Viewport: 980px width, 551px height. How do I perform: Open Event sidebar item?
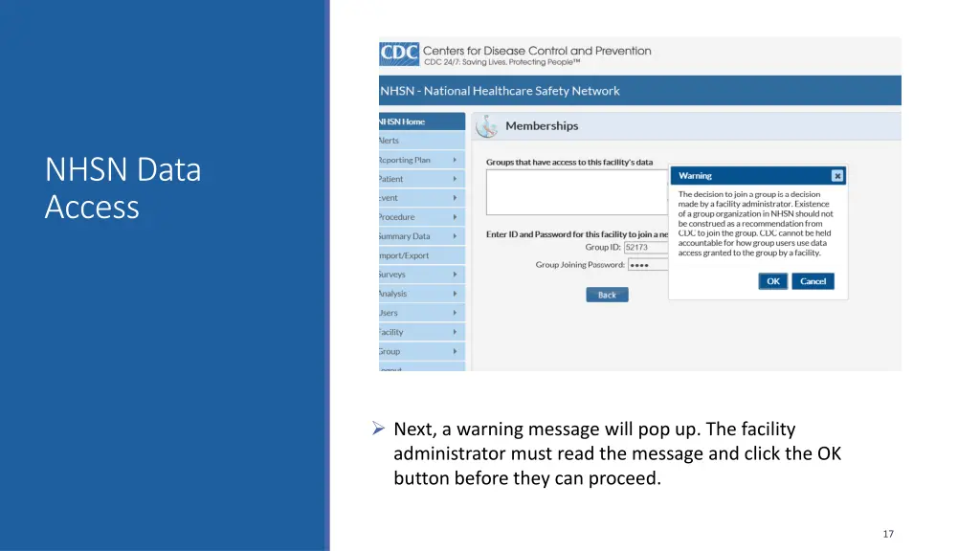pyautogui.click(x=422, y=198)
